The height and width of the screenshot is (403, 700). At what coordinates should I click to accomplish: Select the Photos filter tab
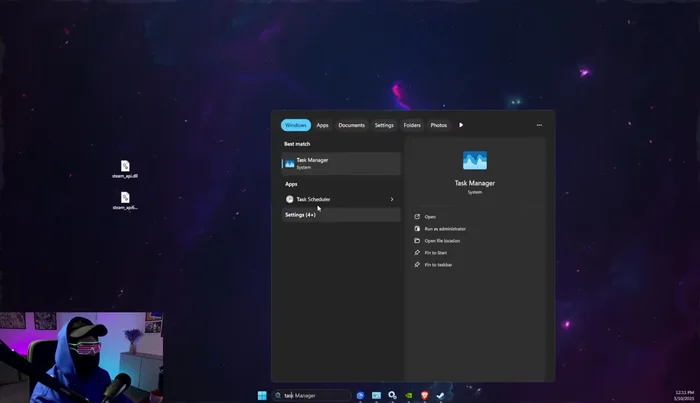click(438, 125)
